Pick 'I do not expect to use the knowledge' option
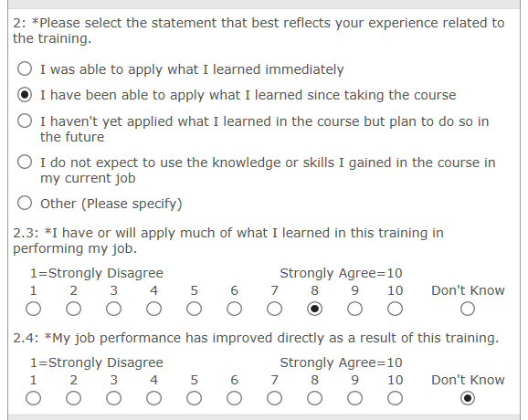The image size is (528, 420). pyautogui.click(x=25, y=162)
